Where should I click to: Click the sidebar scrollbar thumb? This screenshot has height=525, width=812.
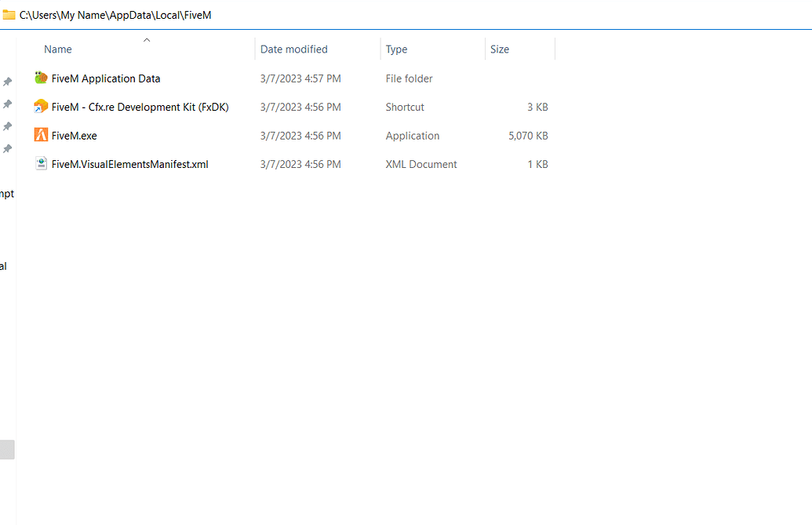coord(7,449)
